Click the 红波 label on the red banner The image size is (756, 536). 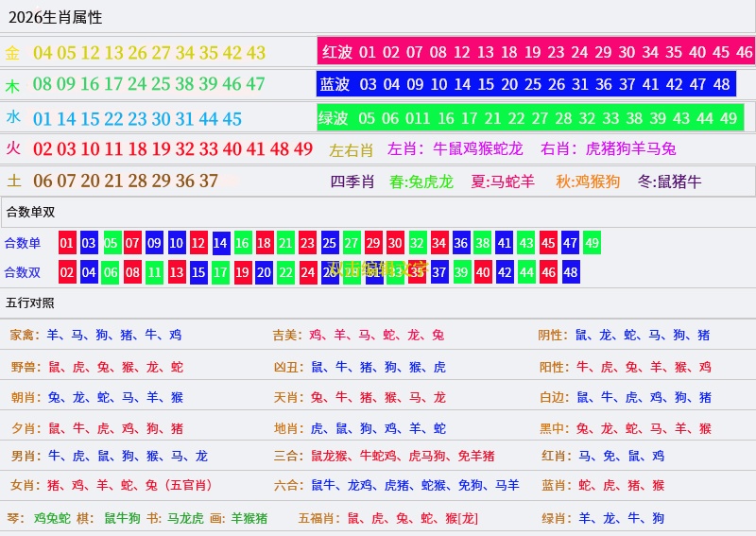[x=337, y=52]
